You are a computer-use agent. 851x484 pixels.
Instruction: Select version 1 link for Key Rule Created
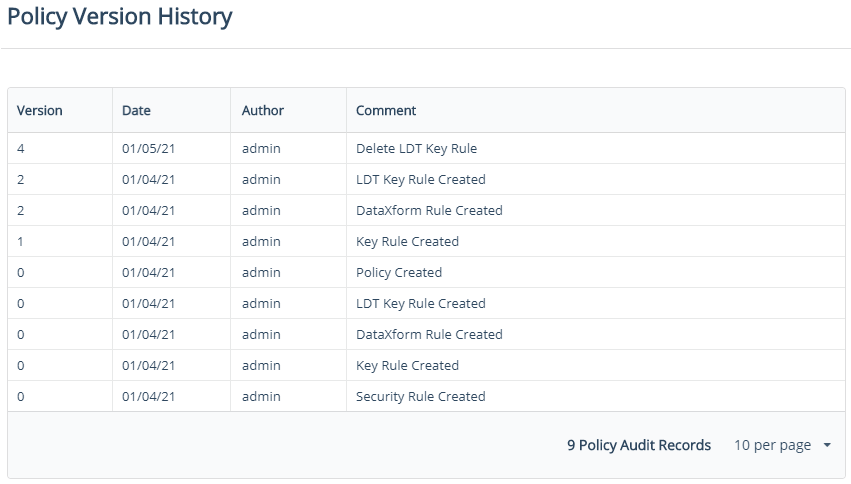click(21, 242)
